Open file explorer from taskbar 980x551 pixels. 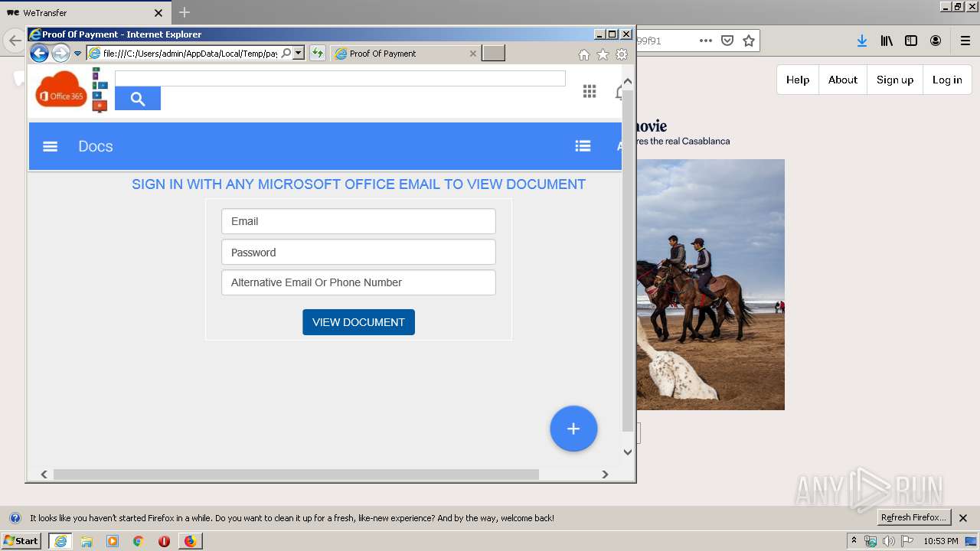[87, 541]
